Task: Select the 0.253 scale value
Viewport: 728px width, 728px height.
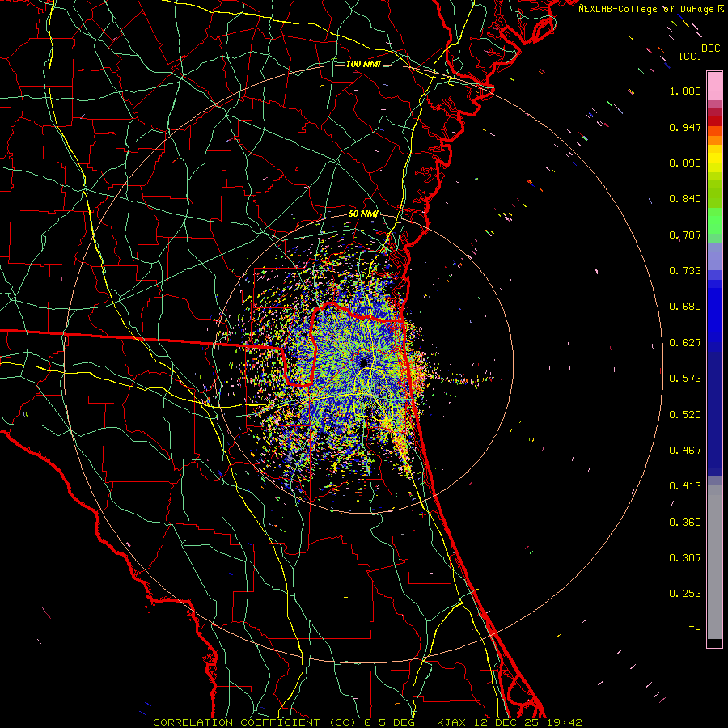Action: click(685, 594)
